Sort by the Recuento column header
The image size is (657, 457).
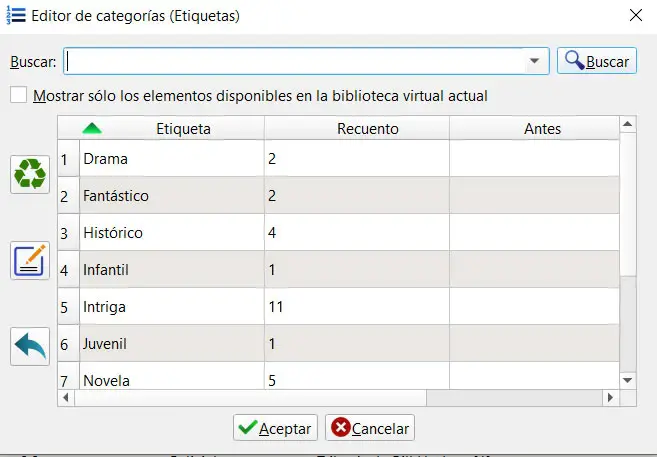[x=367, y=128]
